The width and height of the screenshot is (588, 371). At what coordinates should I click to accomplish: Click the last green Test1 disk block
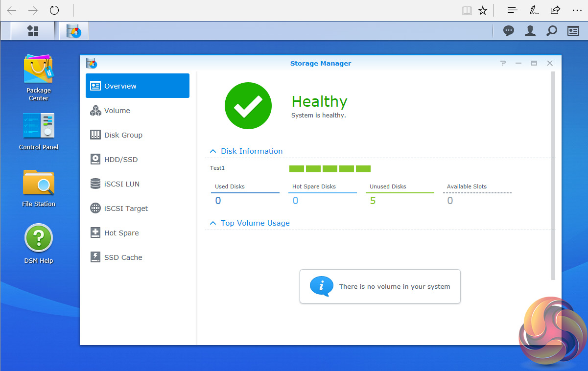(x=363, y=169)
